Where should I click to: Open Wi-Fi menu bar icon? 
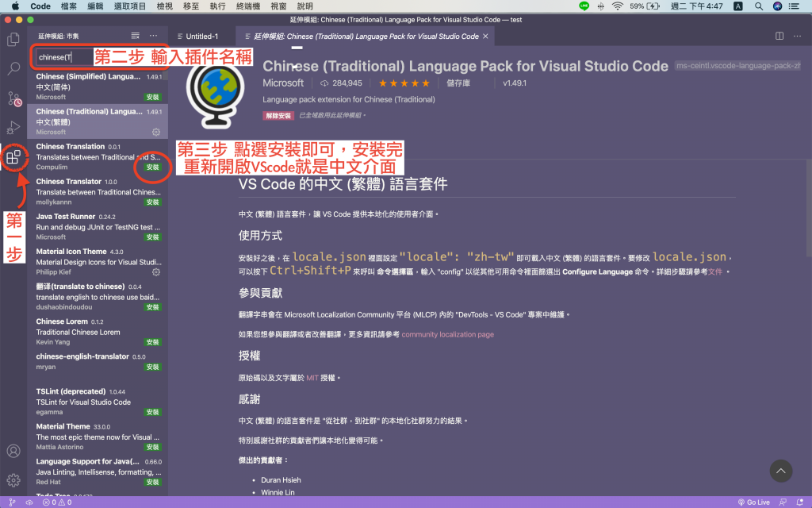pos(617,6)
